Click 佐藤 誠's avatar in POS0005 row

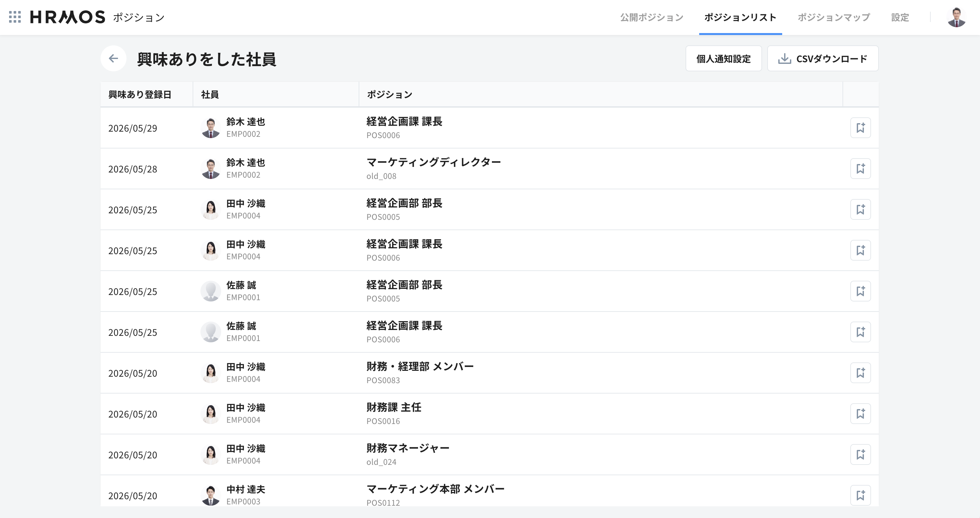(x=211, y=291)
